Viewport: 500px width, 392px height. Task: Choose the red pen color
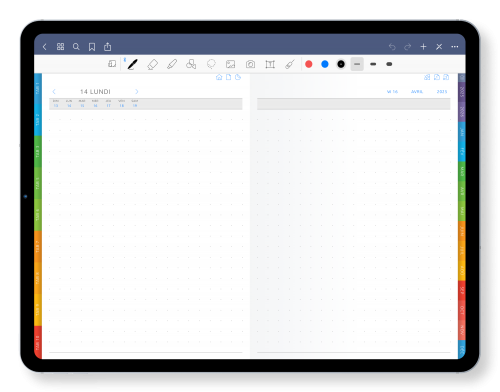[309, 64]
